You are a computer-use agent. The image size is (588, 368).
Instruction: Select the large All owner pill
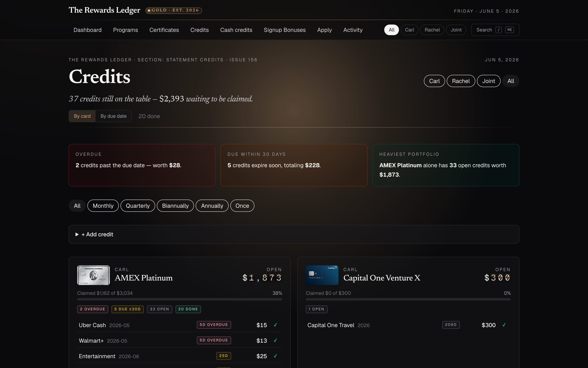(510, 81)
